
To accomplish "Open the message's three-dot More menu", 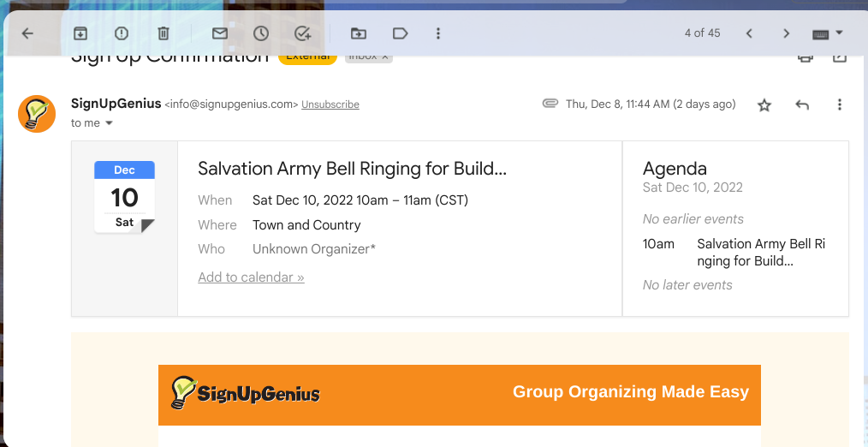I will (840, 104).
